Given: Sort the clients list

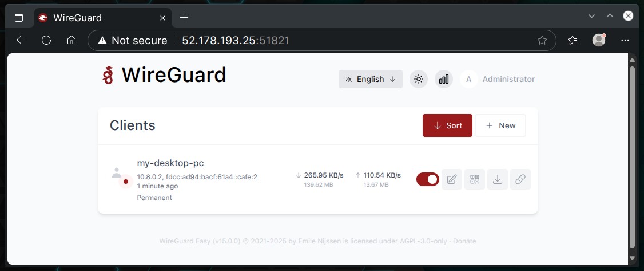Looking at the screenshot, I should pos(447,125).
